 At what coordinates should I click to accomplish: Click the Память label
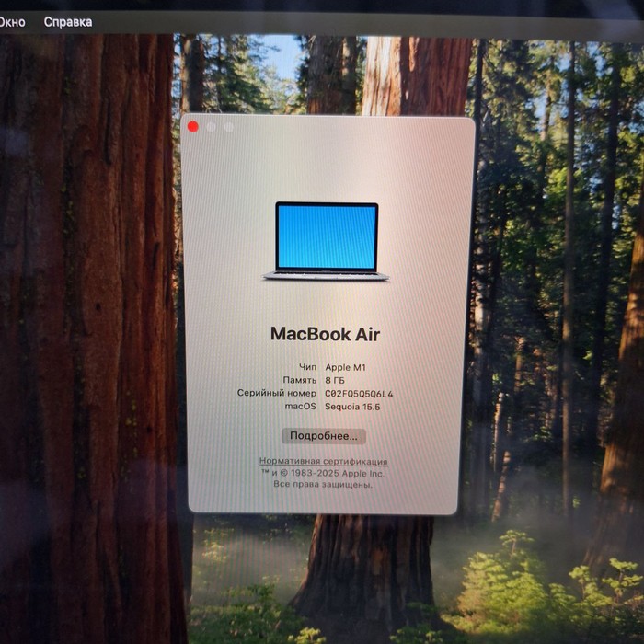pyautogui.click(x=300, y=380)
